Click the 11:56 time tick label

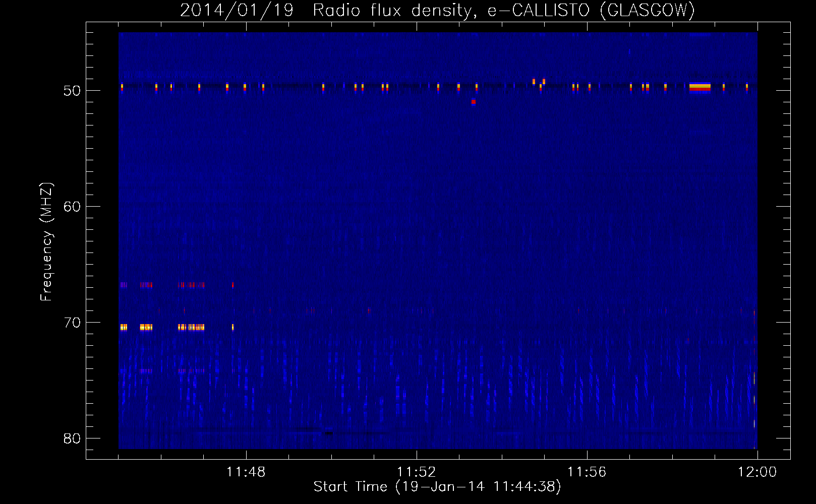[x=587, y=472]
